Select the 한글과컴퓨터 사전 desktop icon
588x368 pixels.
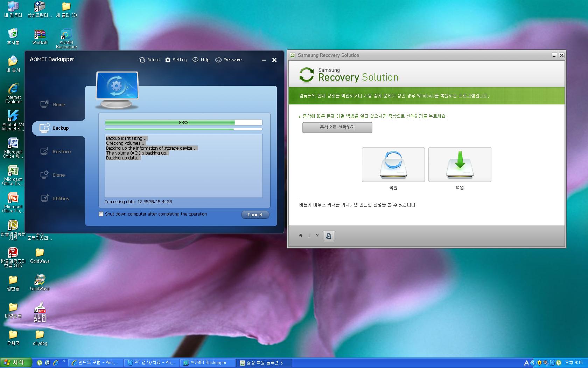13,230
